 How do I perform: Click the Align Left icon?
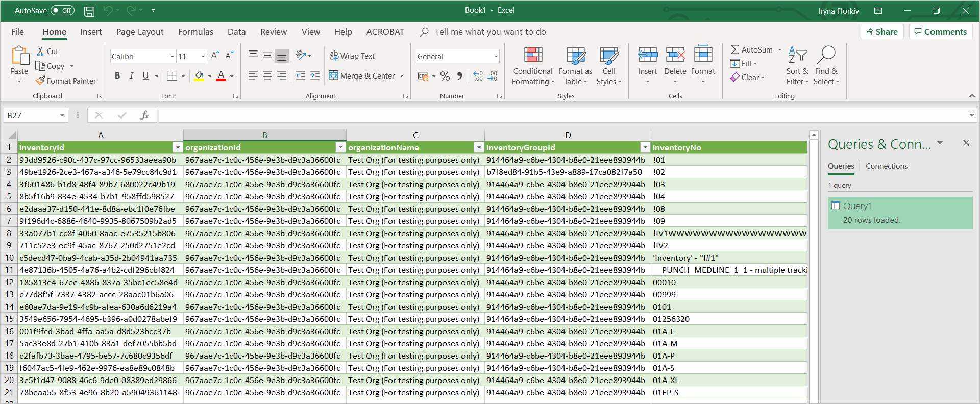coord(253,76)
